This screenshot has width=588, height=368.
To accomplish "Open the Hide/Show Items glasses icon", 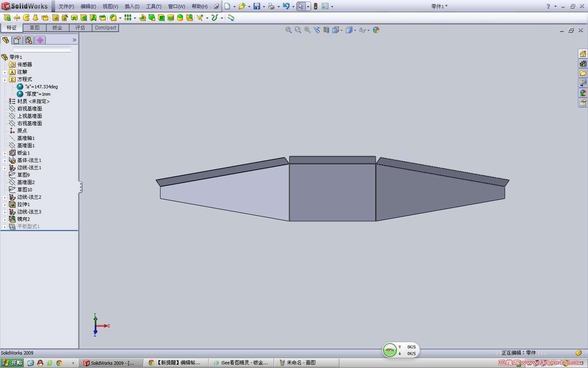I will pyautogui.click(x=362, y=30).
